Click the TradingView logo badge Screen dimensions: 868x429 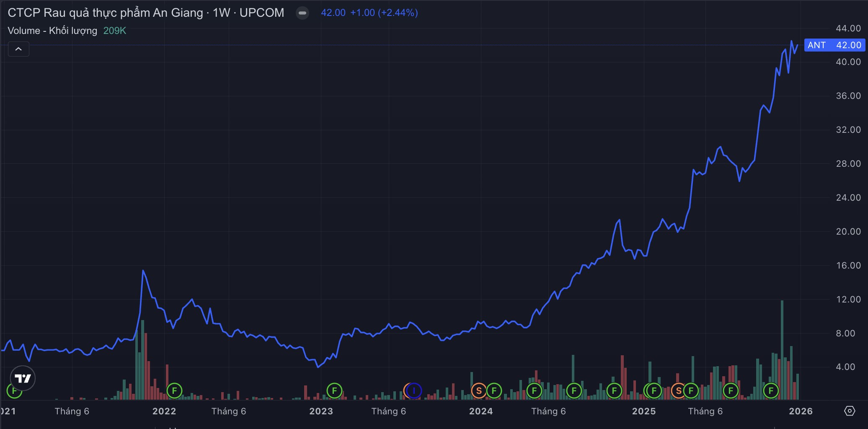point(23,378)
